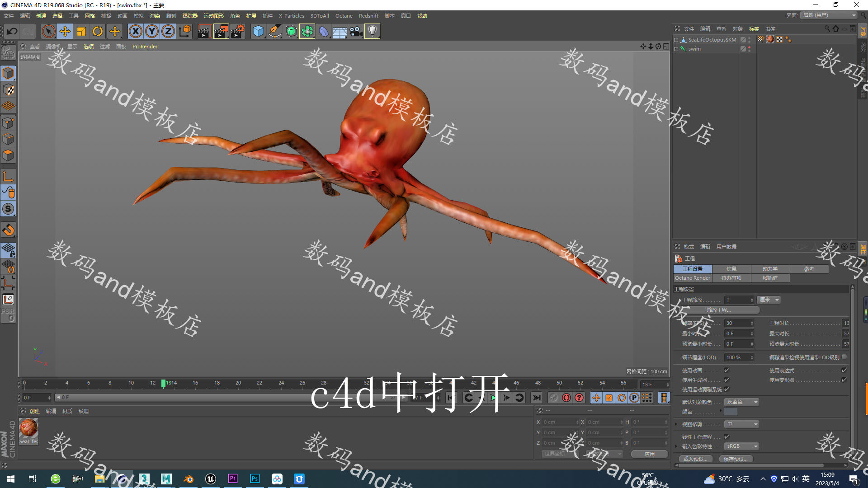Open the Edit Render Settings icon
Viewport: 868px width, 488px height.
pyautogui.click(x=238, y=31)
